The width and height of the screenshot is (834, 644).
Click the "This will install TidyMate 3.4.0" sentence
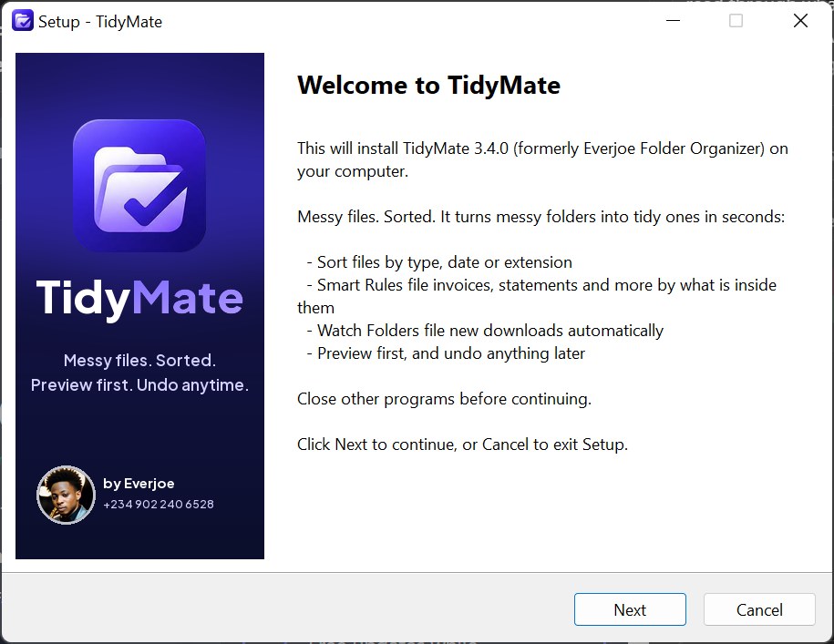(x=542, y=159)
